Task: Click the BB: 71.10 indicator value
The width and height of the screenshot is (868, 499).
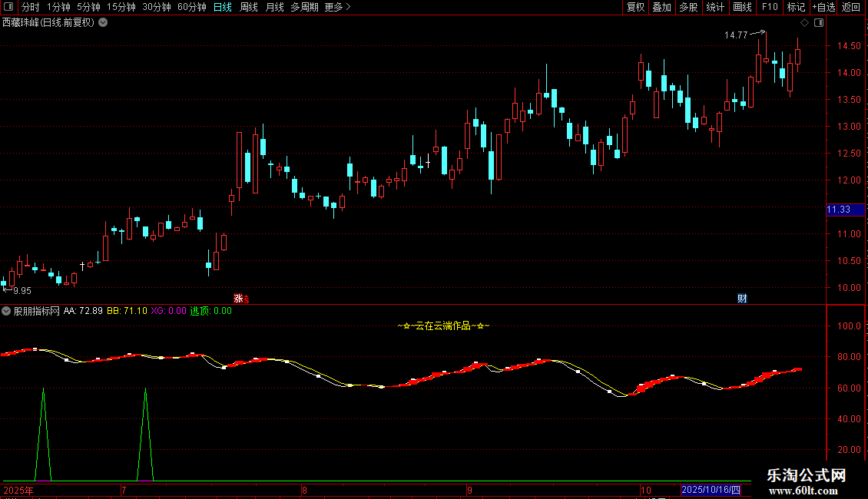Action: (x=127, y=311)
